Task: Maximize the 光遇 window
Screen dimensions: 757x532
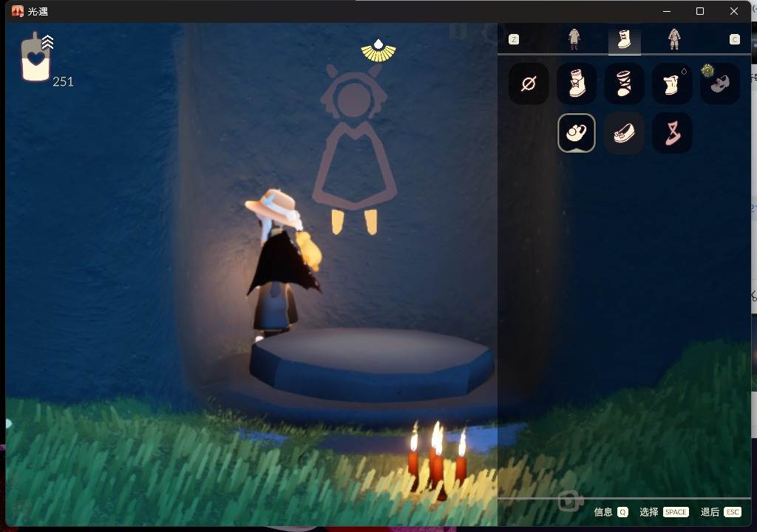Action: [700, 11]
